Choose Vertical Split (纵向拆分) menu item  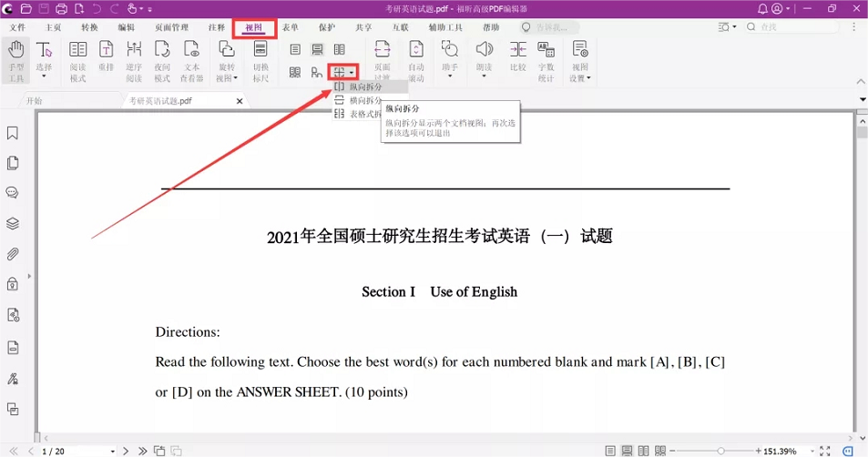click(x=370, y=86)
